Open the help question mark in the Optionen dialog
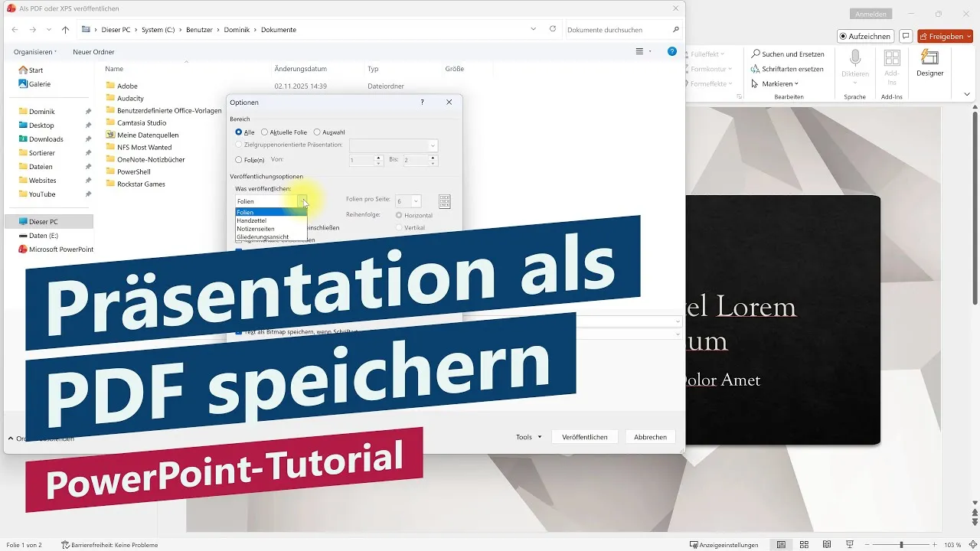Image resolution: width=980 pixels, height=551 pixels. pos(422,102)
